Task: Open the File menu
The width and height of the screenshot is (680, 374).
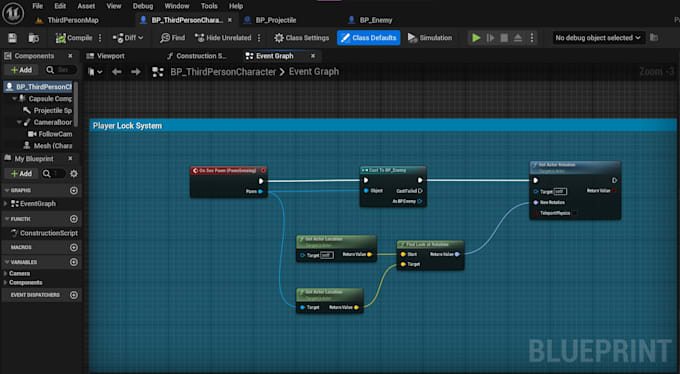Action: 38,6
